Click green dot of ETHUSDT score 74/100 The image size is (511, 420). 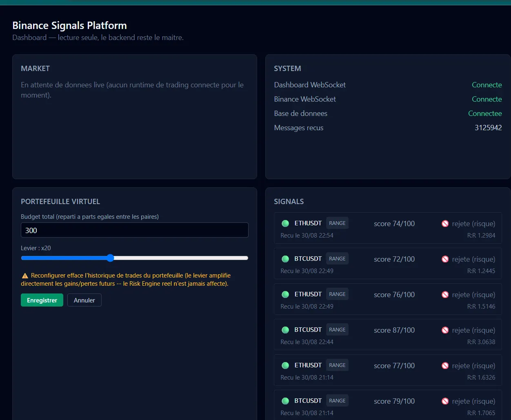pyautogui.click(x=285, y=223)
